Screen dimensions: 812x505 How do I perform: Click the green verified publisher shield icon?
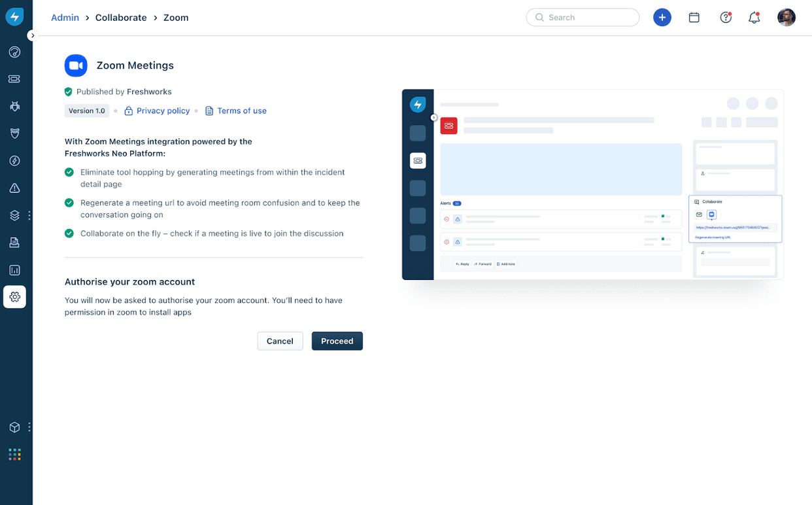(69, 92)
